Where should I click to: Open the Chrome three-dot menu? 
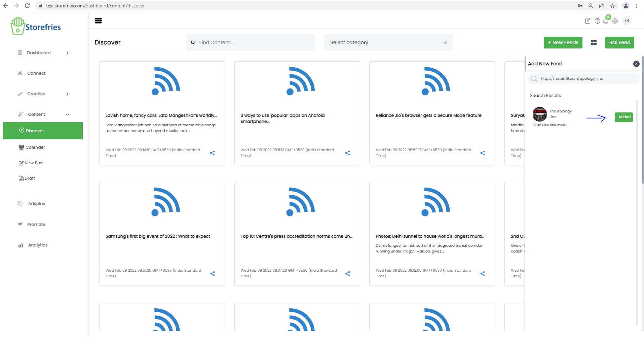pos(637,6)
